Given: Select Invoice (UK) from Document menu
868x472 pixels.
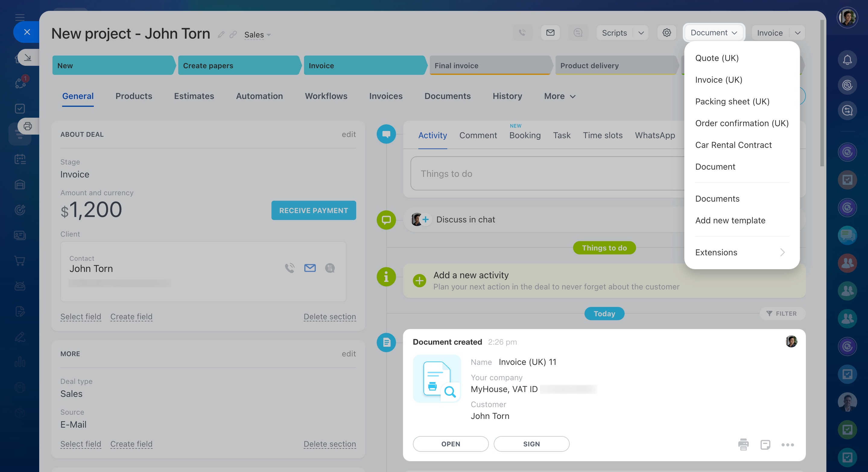Looking at the screenshot, I should [x=719, y=80].
